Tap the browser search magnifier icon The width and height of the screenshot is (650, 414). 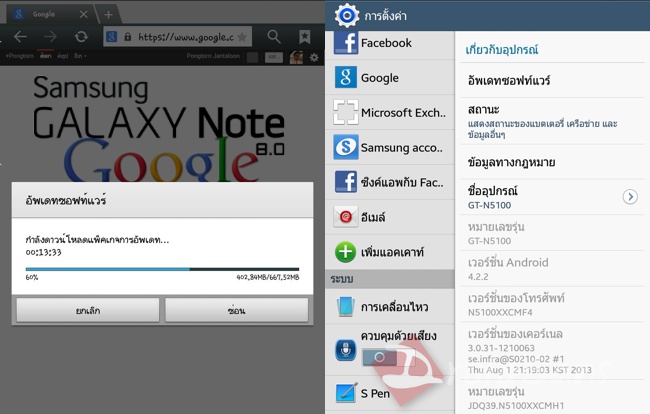click(x=274, y=36)
